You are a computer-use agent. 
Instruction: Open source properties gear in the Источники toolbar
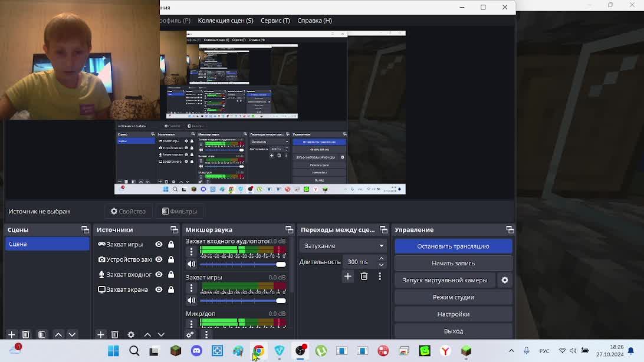pyautogui.click(x=131, y=334)
